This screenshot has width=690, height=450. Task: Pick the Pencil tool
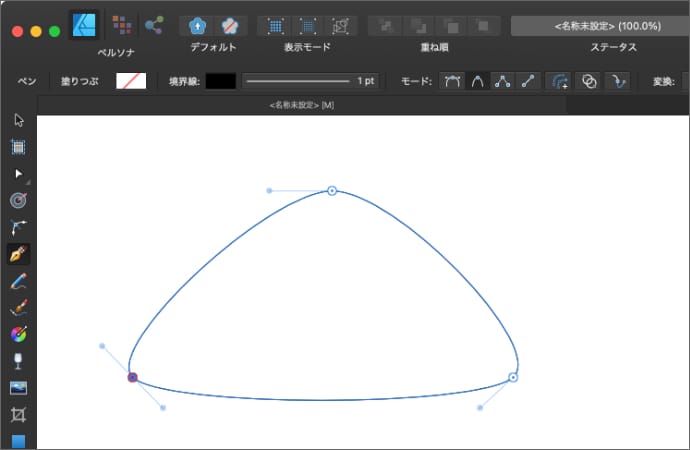tap(18, 281)
